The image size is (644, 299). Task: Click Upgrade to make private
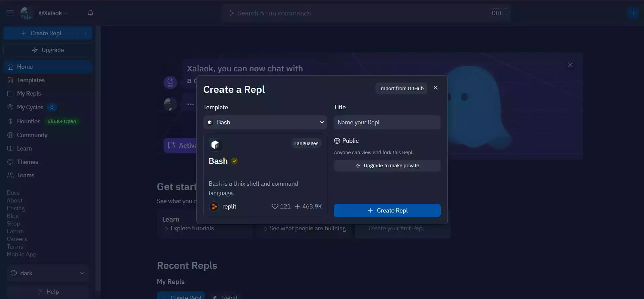[x=387, y=166]
